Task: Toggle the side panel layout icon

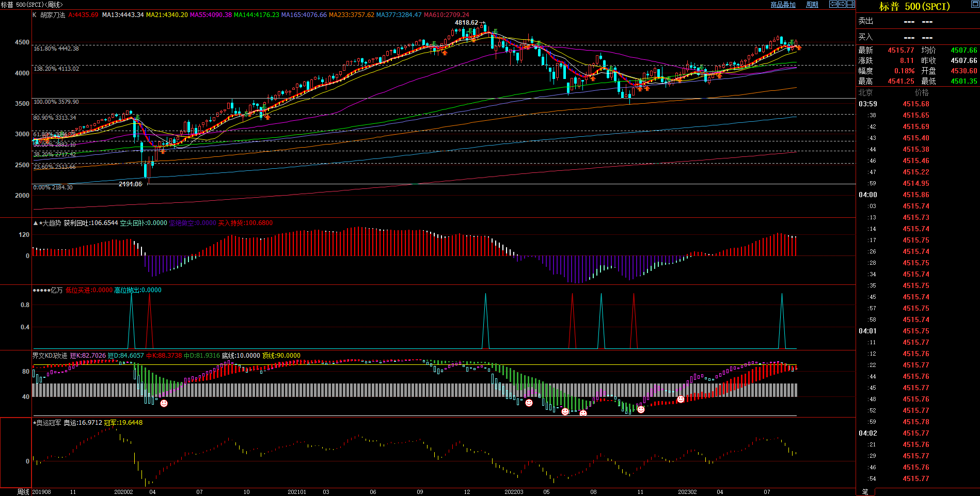Action: click(850, 4)
